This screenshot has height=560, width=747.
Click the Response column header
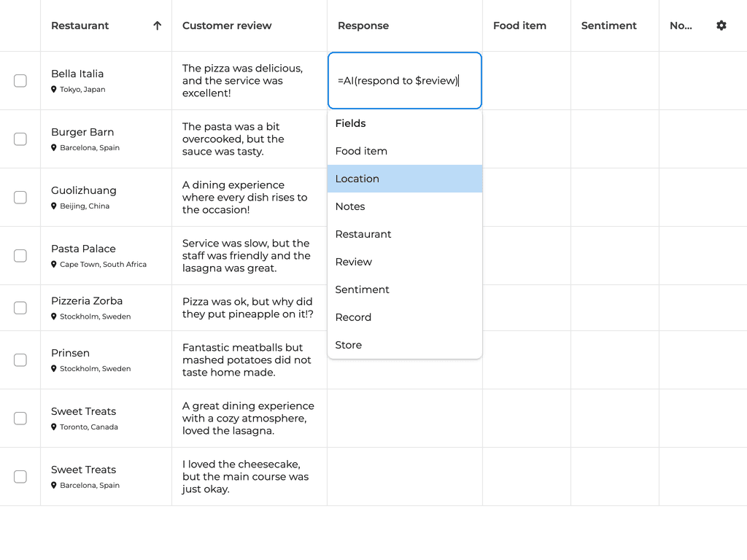tap(363, 26)
